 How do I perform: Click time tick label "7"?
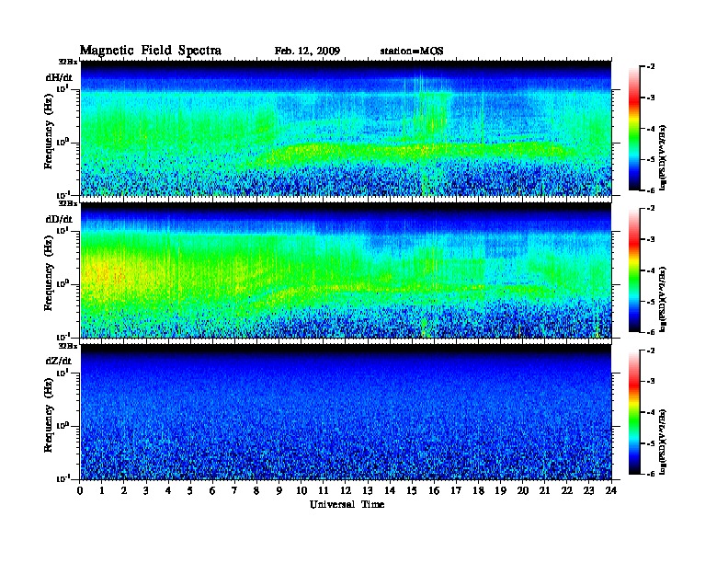pyautogui.click(x=234, y=490)
